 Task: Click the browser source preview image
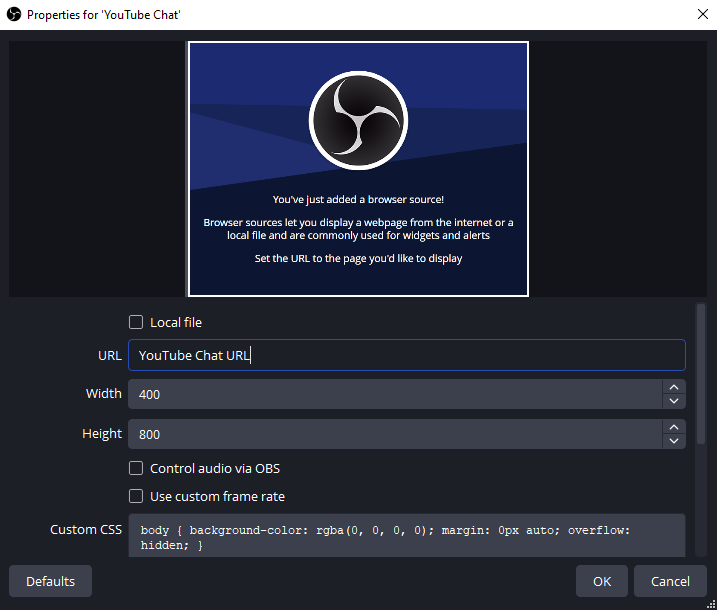[x=358, y=169]
